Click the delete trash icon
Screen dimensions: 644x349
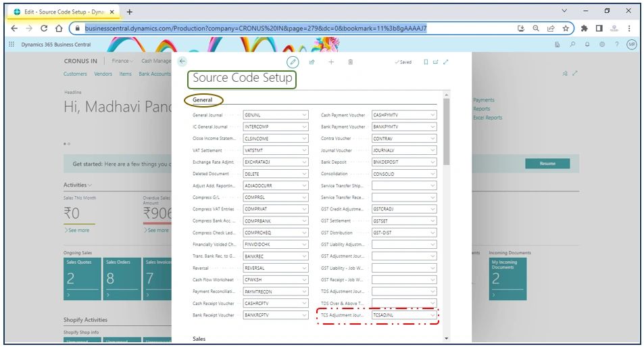350,62
